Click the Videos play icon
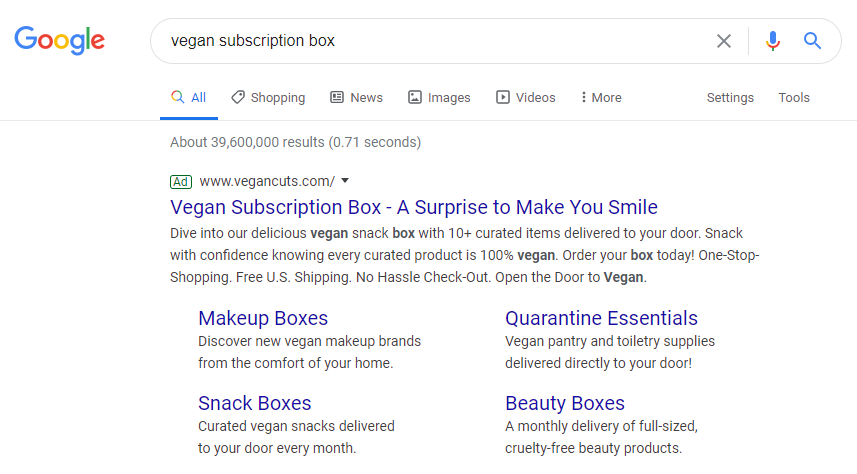 (x=503, y=97)
